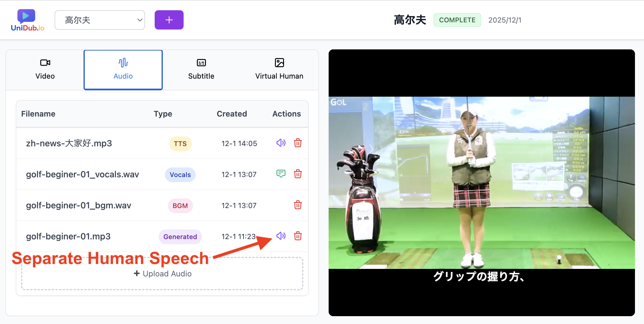644x324 pixels.
Task: Delete golf-beginer-01_bgm.wav
Action: 298,205
